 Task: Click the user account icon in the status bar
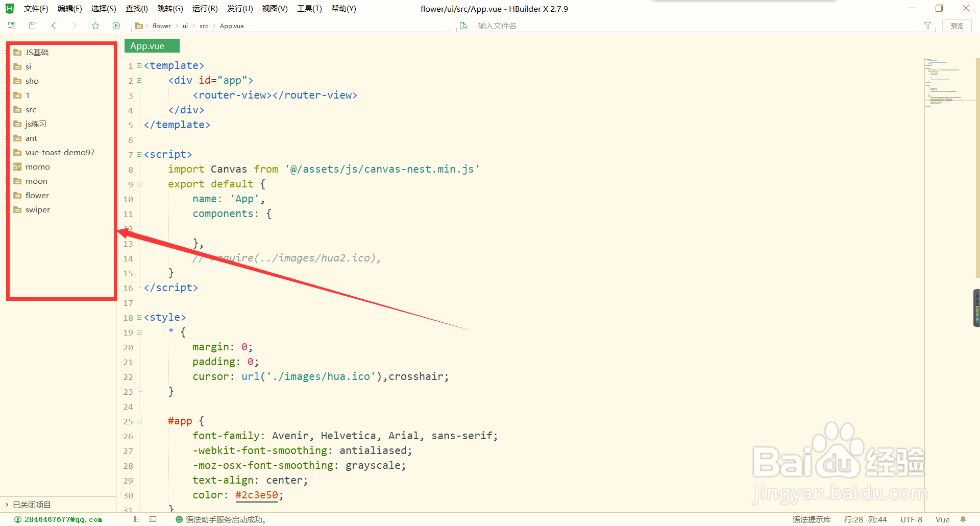(x=18, y=519)
